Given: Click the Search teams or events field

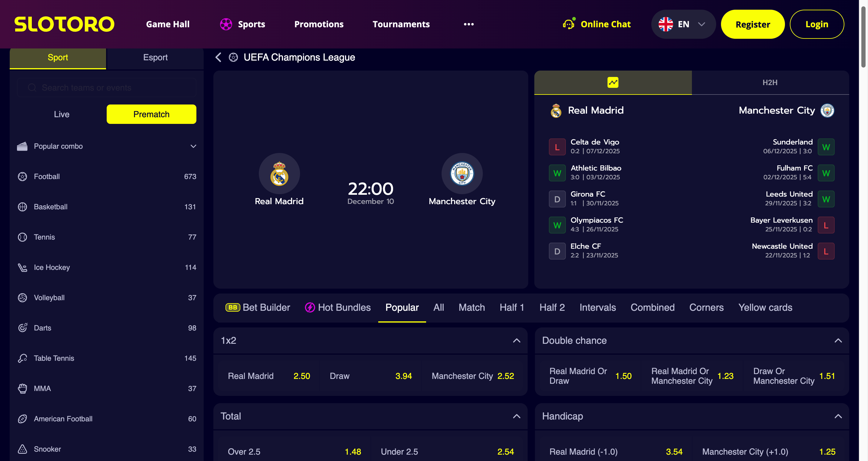Looking at the screenshot, I should coord(106,88).
